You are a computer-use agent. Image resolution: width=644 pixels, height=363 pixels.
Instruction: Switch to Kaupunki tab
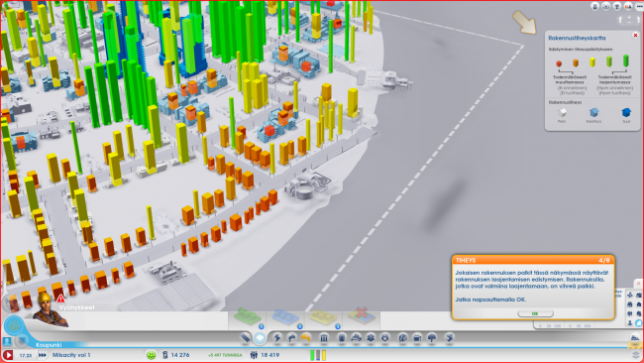pos(49,345)
